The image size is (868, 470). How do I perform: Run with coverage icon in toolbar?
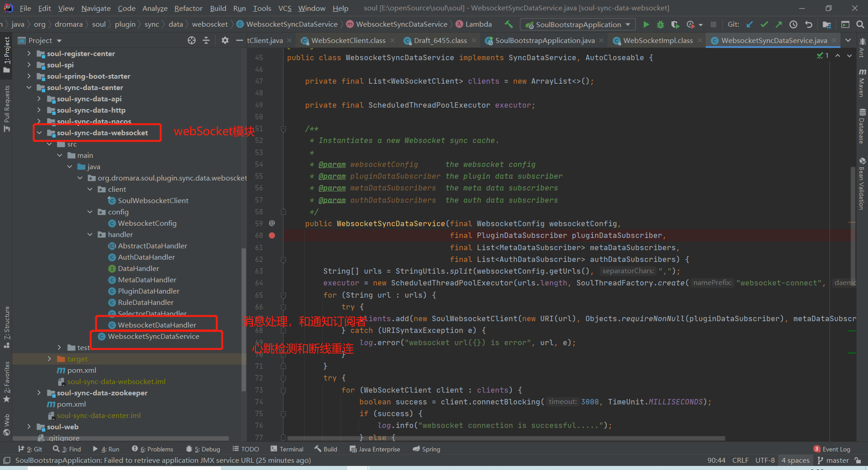tap(675, 24)
